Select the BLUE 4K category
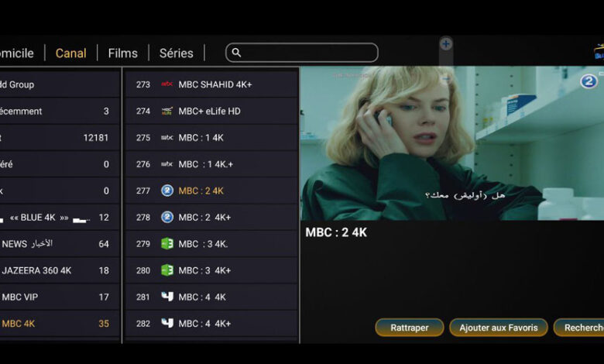The image size is (604, 364). 60,218
